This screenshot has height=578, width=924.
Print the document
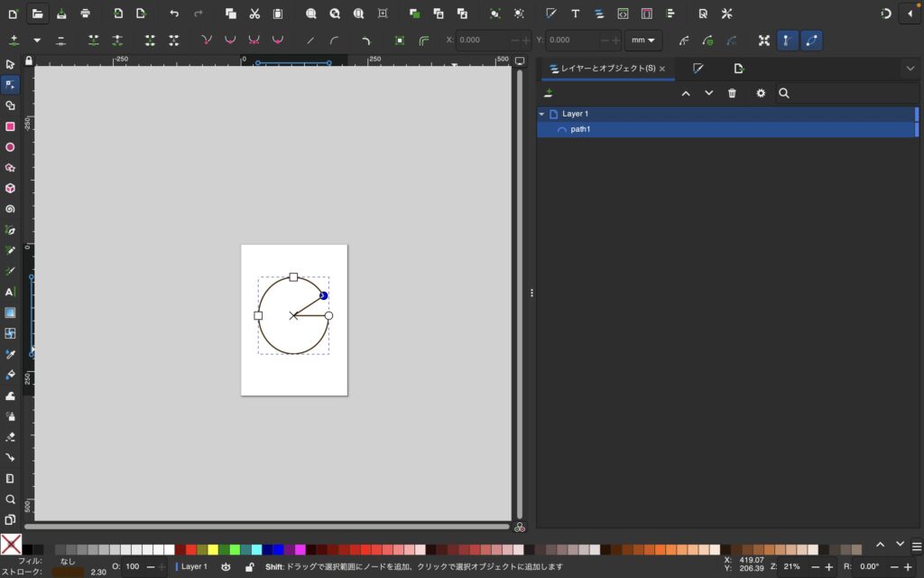86,14
